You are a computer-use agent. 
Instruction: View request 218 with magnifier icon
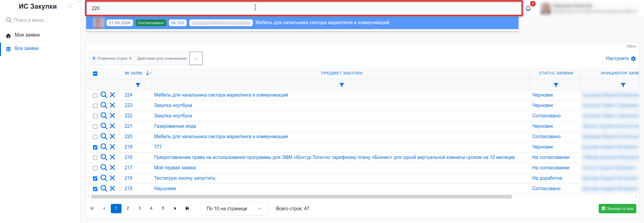coord(104,157)
